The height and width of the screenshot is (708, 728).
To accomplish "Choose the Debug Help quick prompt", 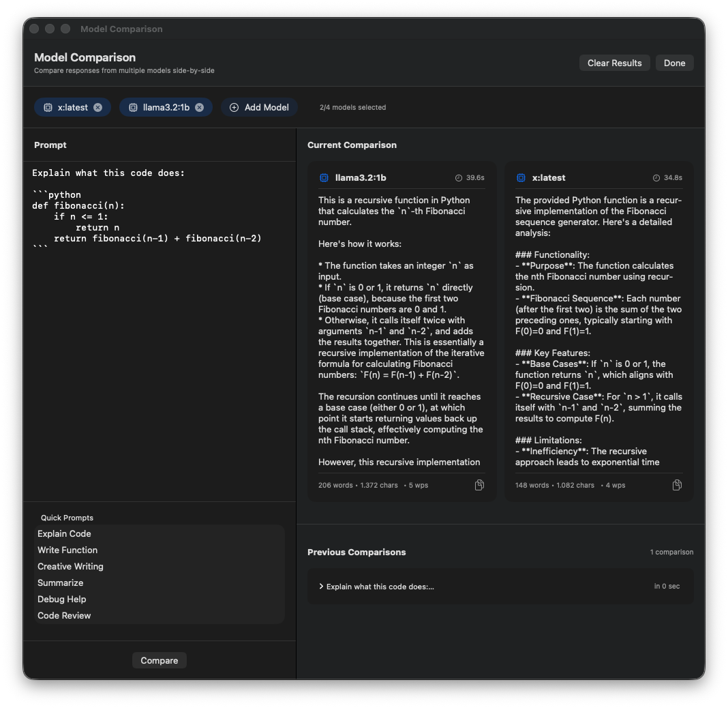I will point(61,599).
